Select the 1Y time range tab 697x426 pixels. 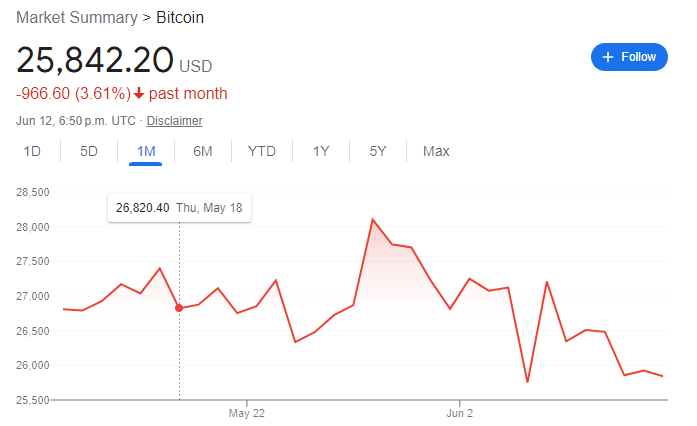pos(321,151)
